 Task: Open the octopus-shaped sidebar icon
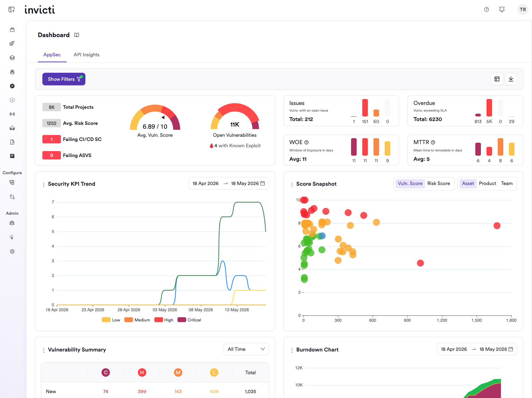click(x=12, y=128)
